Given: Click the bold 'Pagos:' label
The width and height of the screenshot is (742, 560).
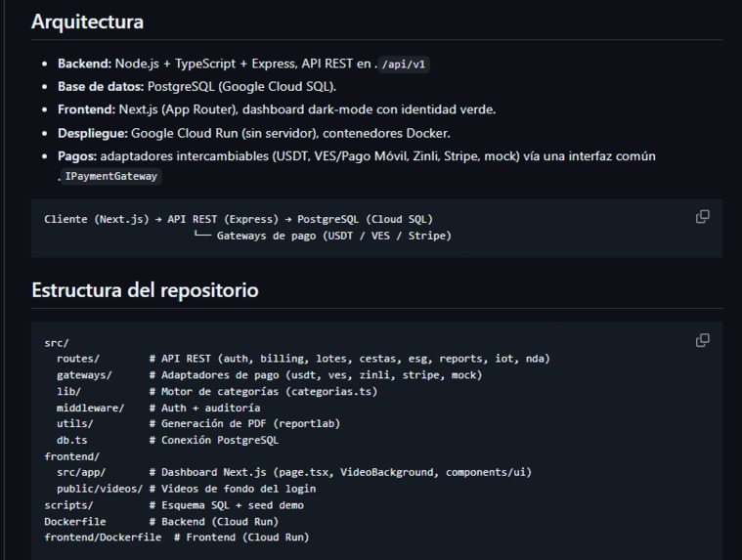Looking at the screenshot, I should [x=77, y=156].
